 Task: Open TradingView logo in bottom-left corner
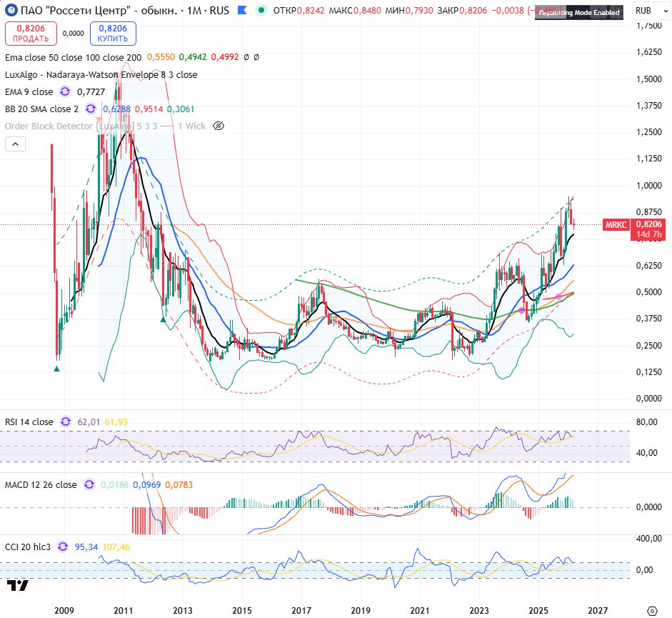tap(18, 586)
